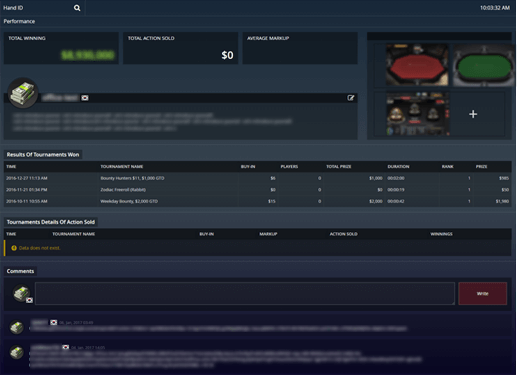Click the 2016-11-21 01:34 PM time cell
This screenshot has width=517, height=375.
[x=27, y=190]
